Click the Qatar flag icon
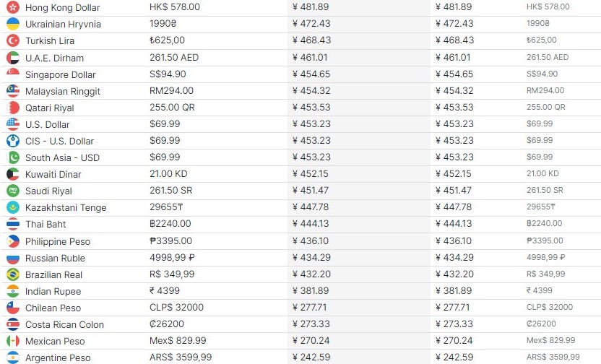 [x=13, y=108]
